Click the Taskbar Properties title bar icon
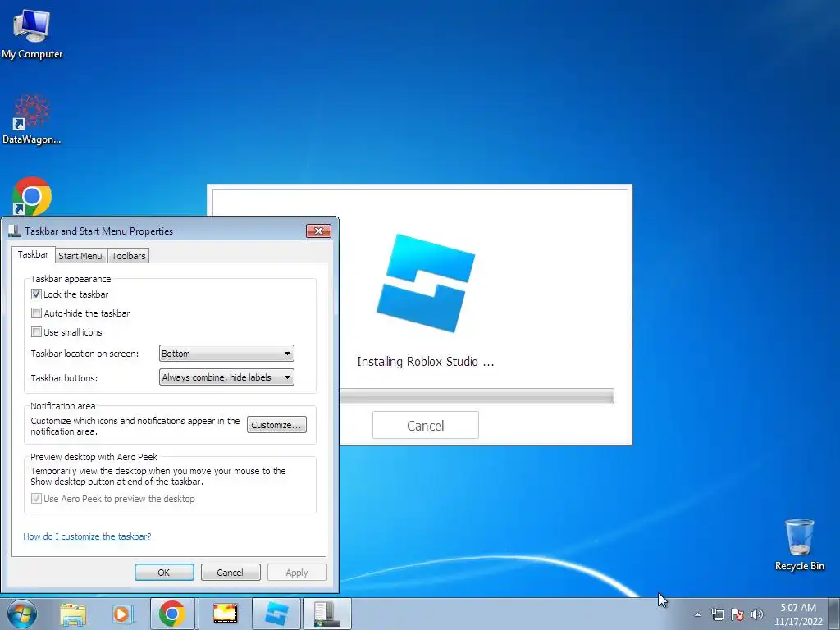 point(15,231)
